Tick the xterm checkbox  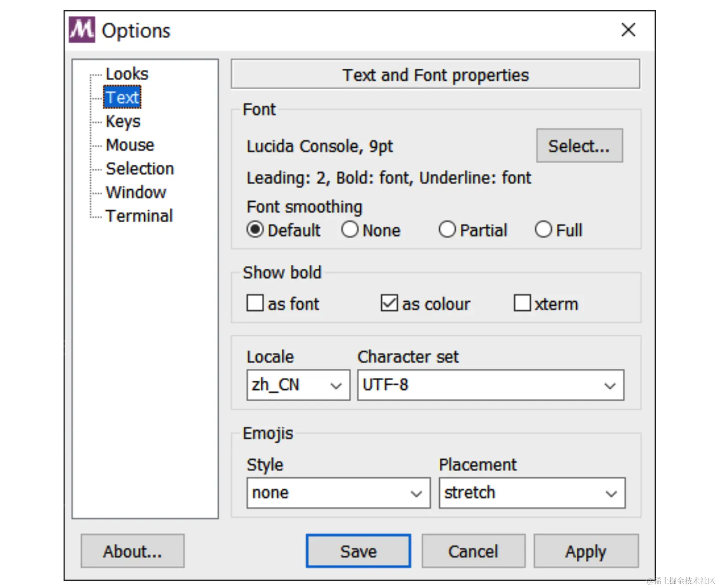pyautogui.click(x=522, y=303)
